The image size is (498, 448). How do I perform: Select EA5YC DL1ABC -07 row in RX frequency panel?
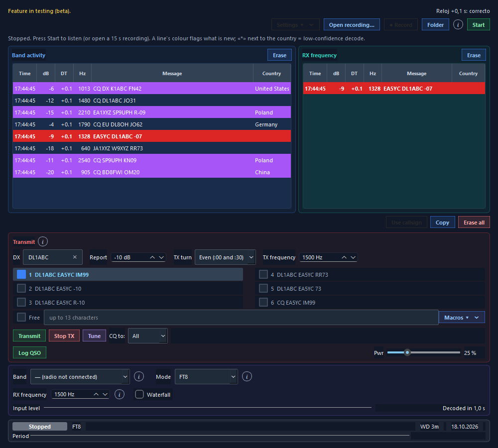point(394,88)
